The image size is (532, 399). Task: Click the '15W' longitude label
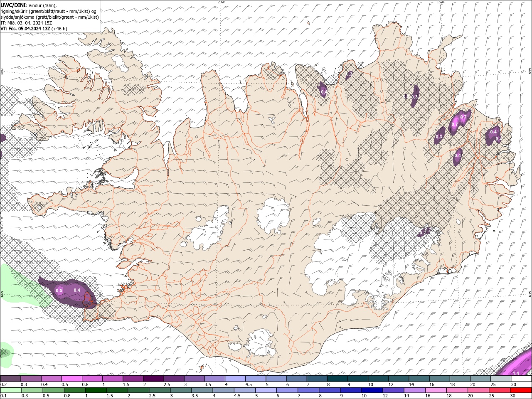coord(441,2)
